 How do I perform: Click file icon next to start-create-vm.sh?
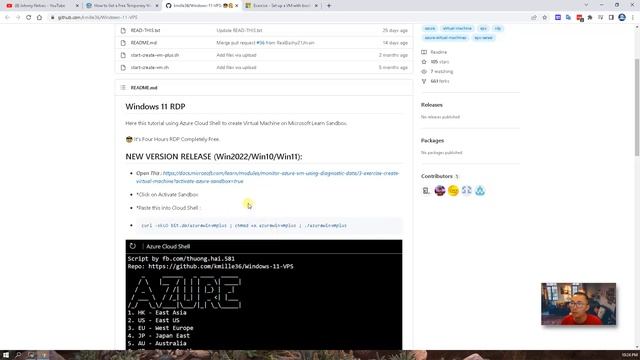123,67
